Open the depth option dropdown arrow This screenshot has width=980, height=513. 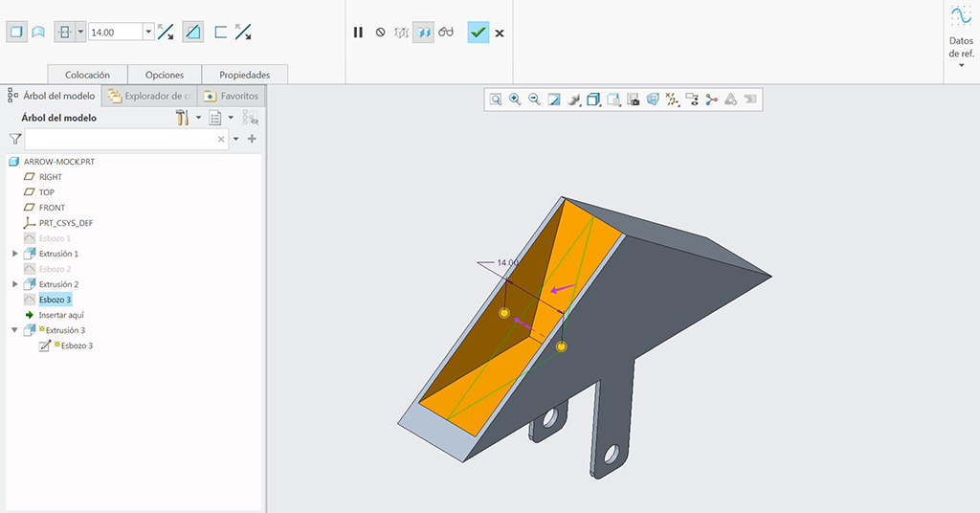80,32
